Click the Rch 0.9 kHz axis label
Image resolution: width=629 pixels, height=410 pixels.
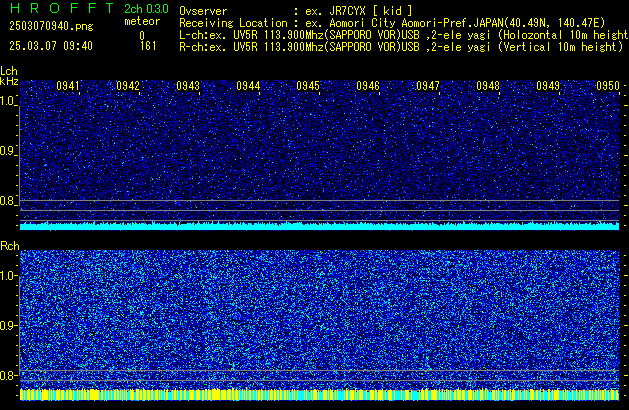[x=8, y=325]
